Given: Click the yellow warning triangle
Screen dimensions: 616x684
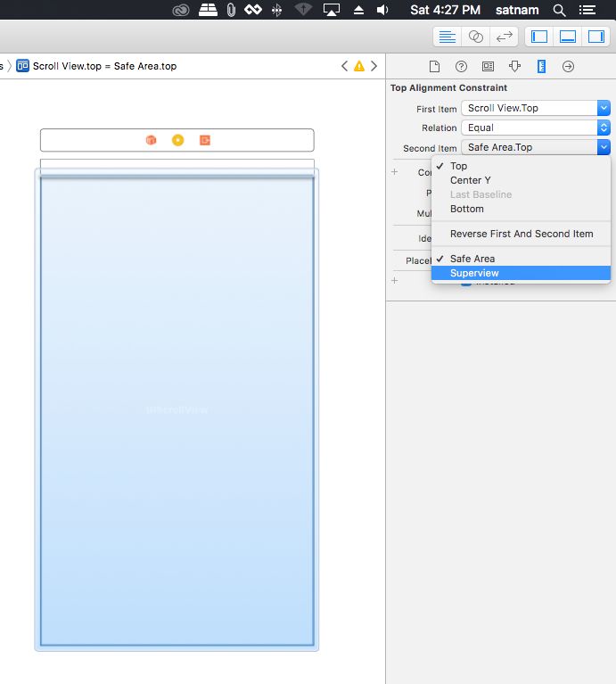Looking at the screenshot, I should tap(358, 66).
